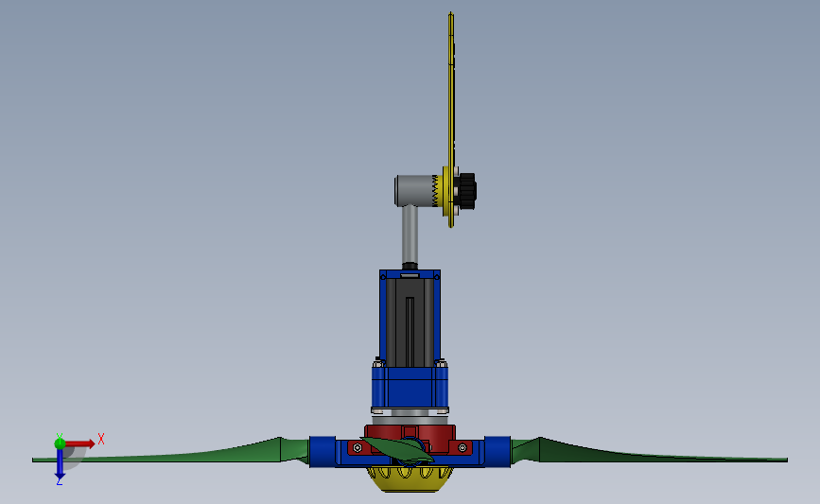Viewport: 820px width, 504px height.
Task: Pick the black knurled knob beside the yellow disc
Action: click(467, 191)
